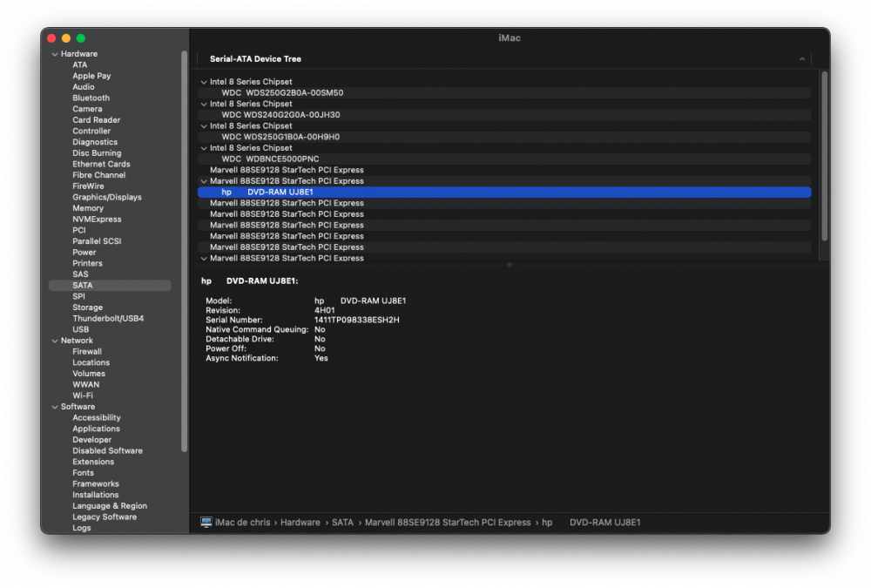Show Graphics/Displays information

pyautogui.click(x=107, y=197)
